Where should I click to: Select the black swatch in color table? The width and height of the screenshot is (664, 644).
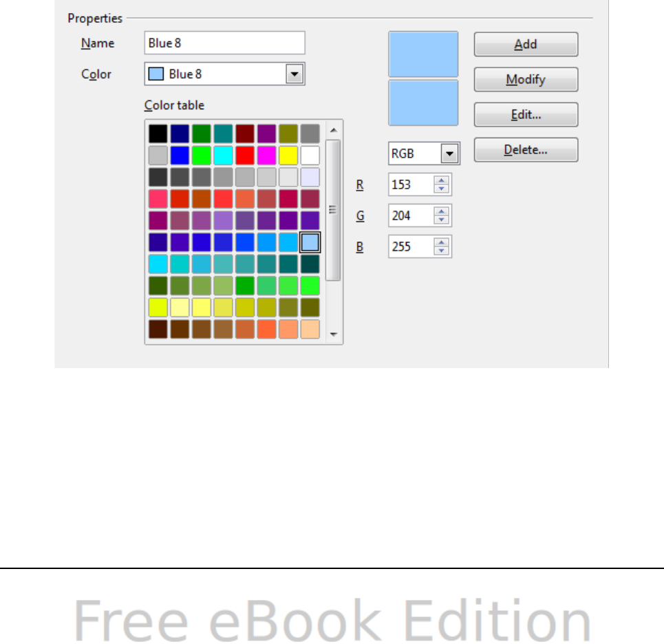point(158,133)
